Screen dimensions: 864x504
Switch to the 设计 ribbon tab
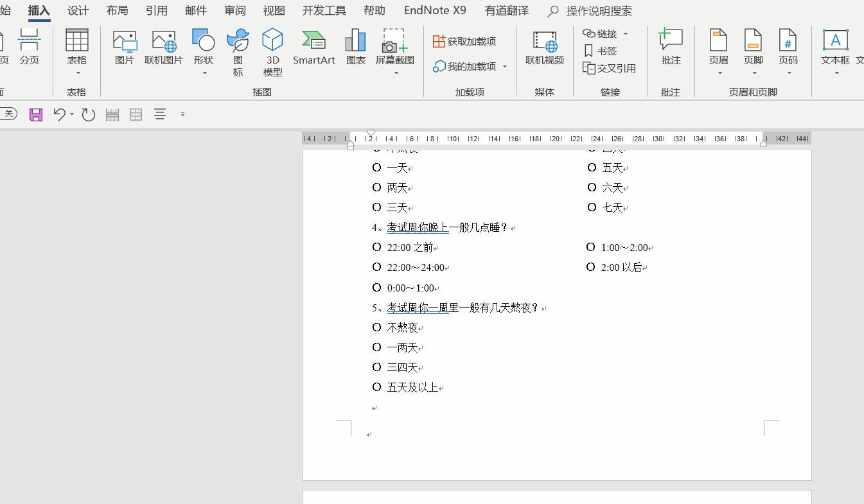point(78,10)
